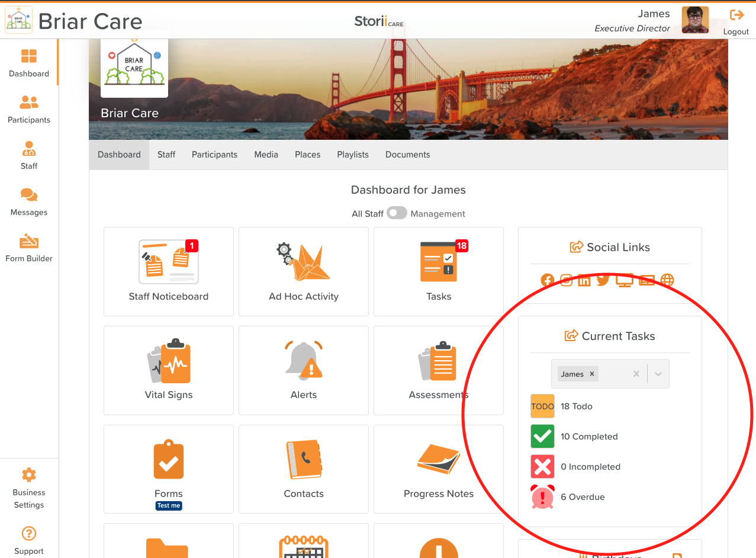Remove the James tag from filter
756x558 pixels.
point(592,374)
